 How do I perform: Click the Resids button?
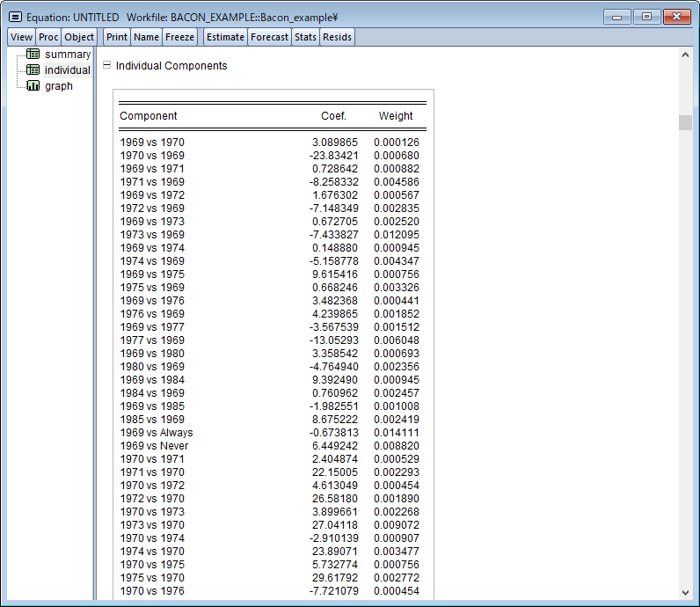337,37
